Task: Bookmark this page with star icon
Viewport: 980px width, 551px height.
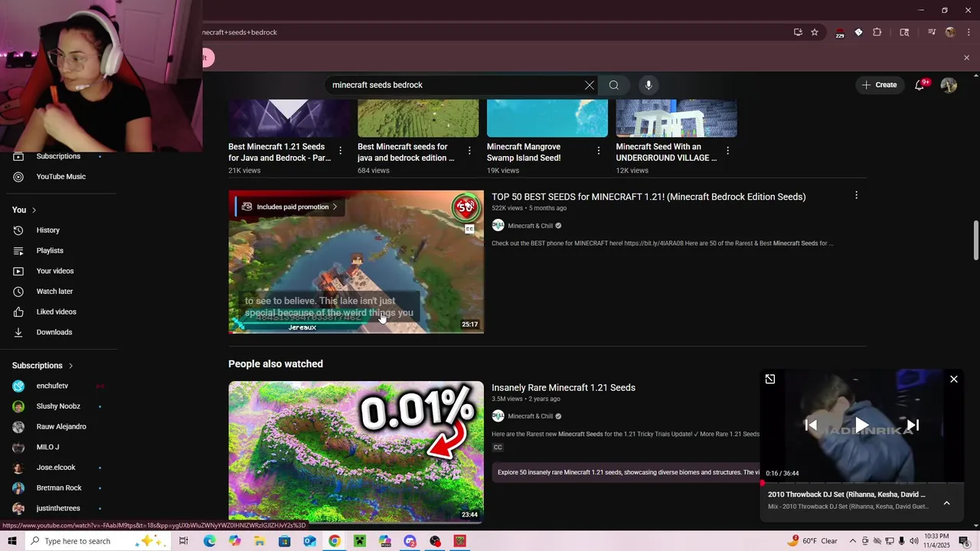Action: click(x=815, y=32)
